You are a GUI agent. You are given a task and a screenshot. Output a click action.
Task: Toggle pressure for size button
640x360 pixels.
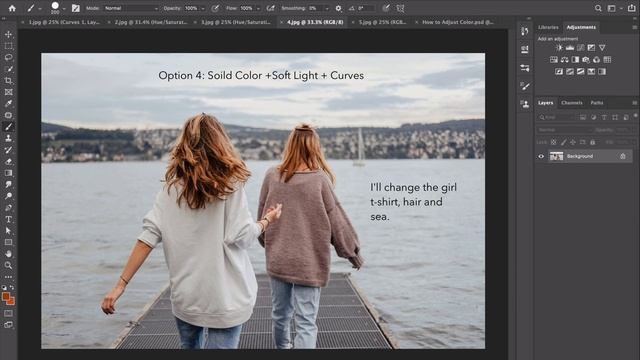click(x=386, y=8)
